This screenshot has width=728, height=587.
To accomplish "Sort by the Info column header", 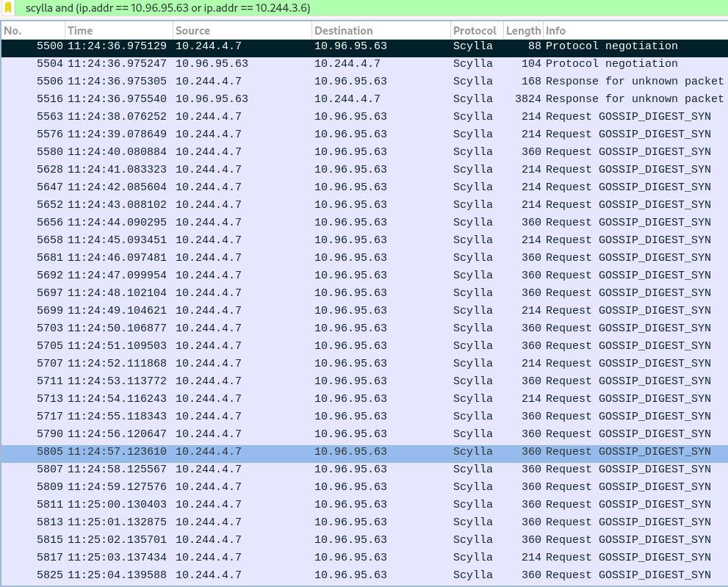I will coord(635,31).
